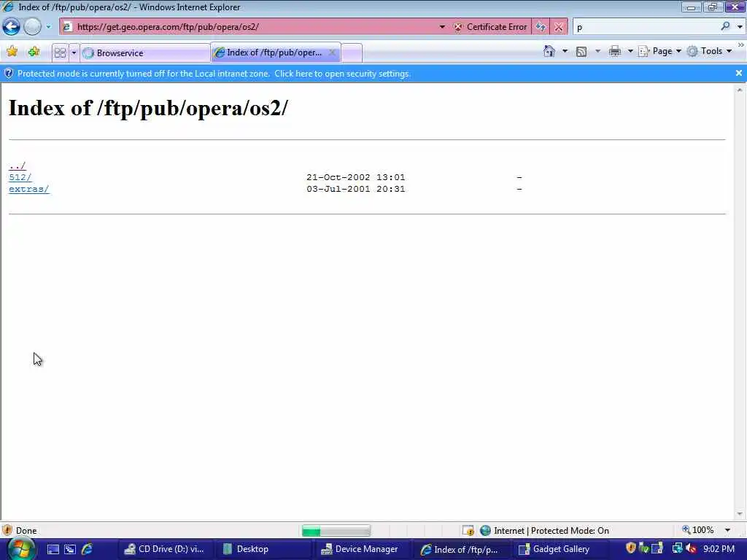
Task: Expand the address bar history dropdown
Action: click(x=442, y=27)
